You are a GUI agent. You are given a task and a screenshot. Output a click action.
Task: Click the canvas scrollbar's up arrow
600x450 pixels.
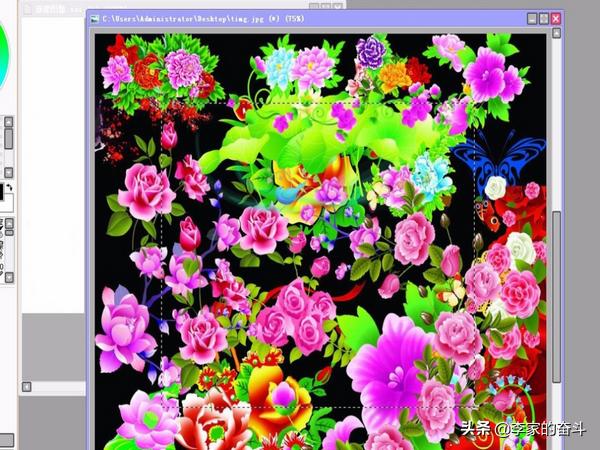click(x=557, y=34)
